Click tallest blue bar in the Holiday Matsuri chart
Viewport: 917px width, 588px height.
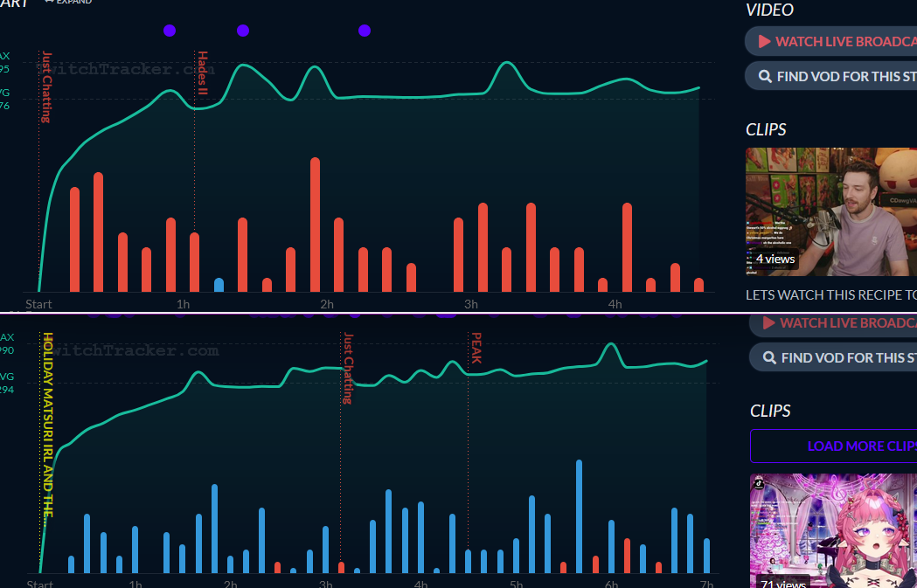pos(579,516)
